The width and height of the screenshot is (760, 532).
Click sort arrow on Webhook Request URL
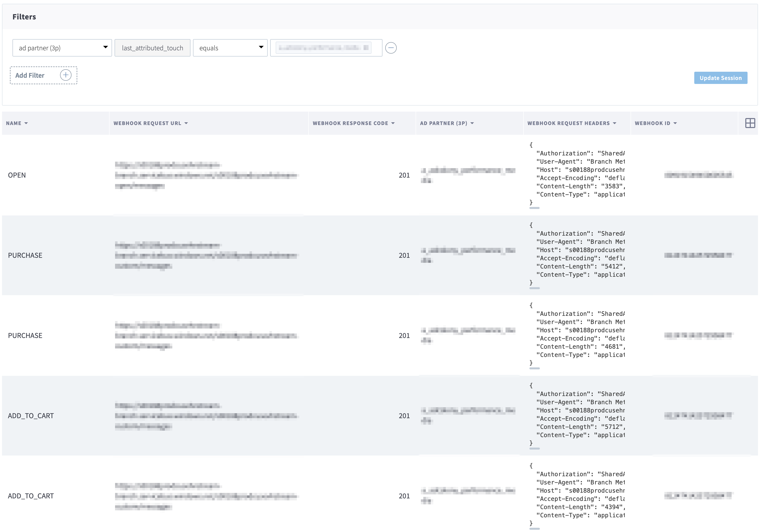(186, 124)
